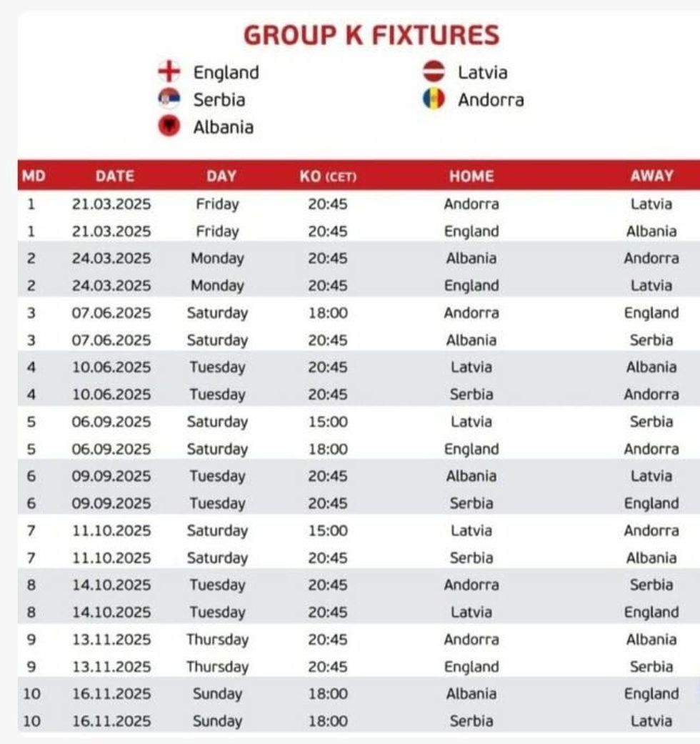This screenshot has width=700, height=744.
Task: Click the Andorra flag icon
Action: (434, 99)
